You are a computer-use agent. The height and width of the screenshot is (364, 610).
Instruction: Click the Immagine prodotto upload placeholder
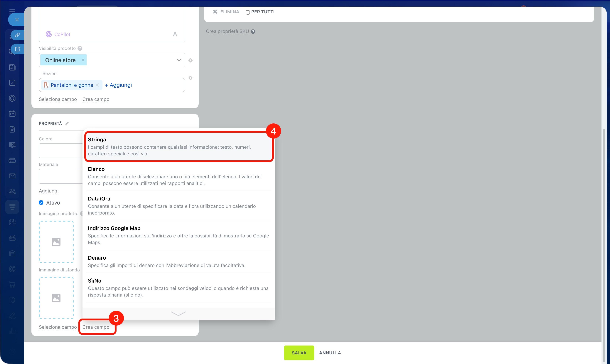coord(56,242)
